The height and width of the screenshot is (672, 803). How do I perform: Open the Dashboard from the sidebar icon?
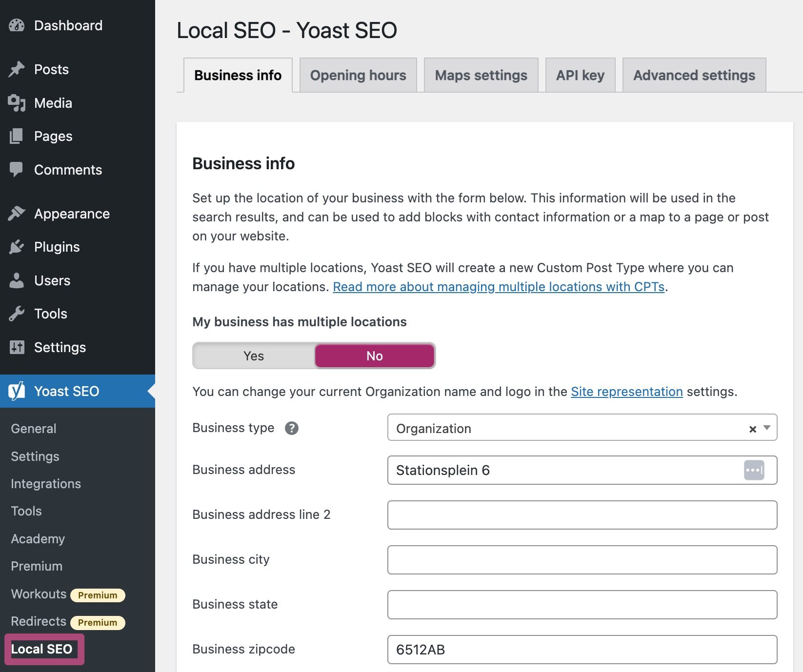coord(17,25)
